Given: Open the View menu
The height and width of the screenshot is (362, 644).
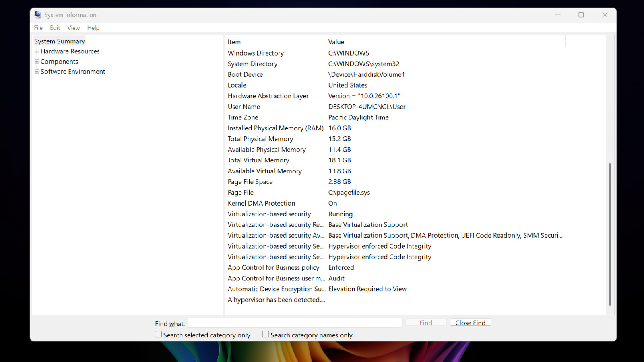Looking at the screenshot, I should [73, 28].
